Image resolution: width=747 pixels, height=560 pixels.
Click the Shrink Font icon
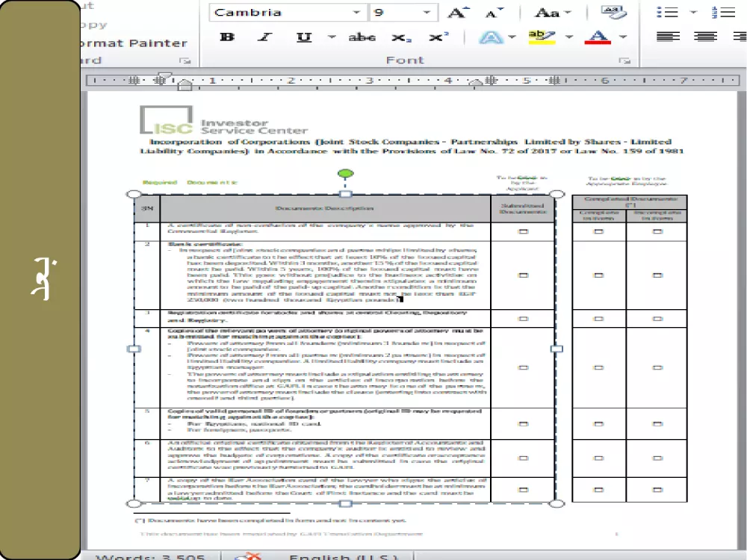493,12
